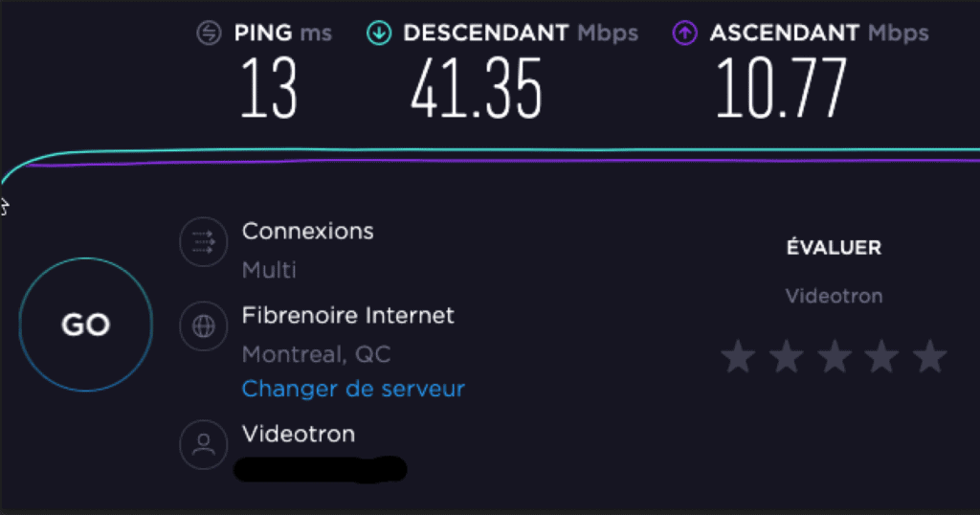Click the 10.77 upload speed result
This screenshot has width=980, height=515.
(781, 88)
